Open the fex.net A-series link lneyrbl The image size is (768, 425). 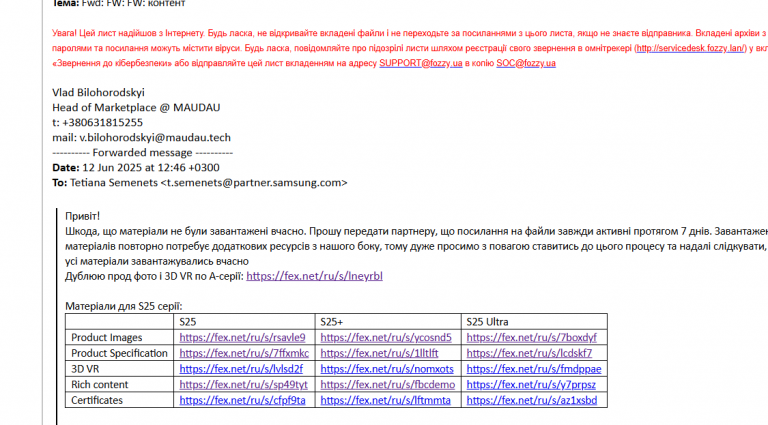(314, 276)
